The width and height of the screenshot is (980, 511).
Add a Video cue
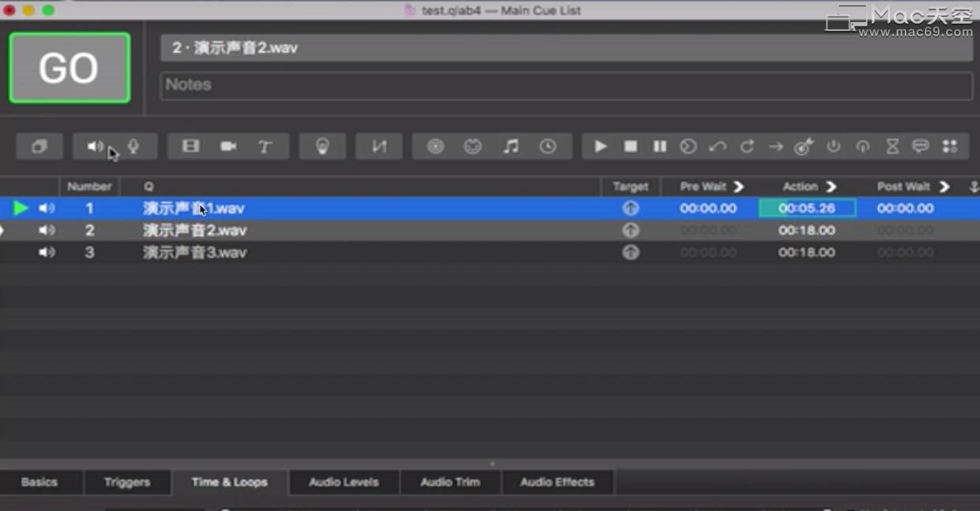point(190,146)
